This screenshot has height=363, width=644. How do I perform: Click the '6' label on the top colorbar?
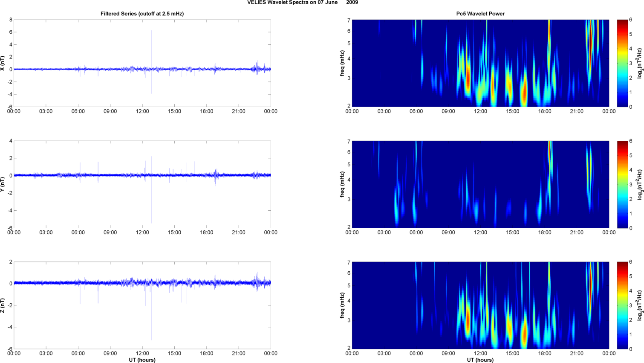coord(631,20)
